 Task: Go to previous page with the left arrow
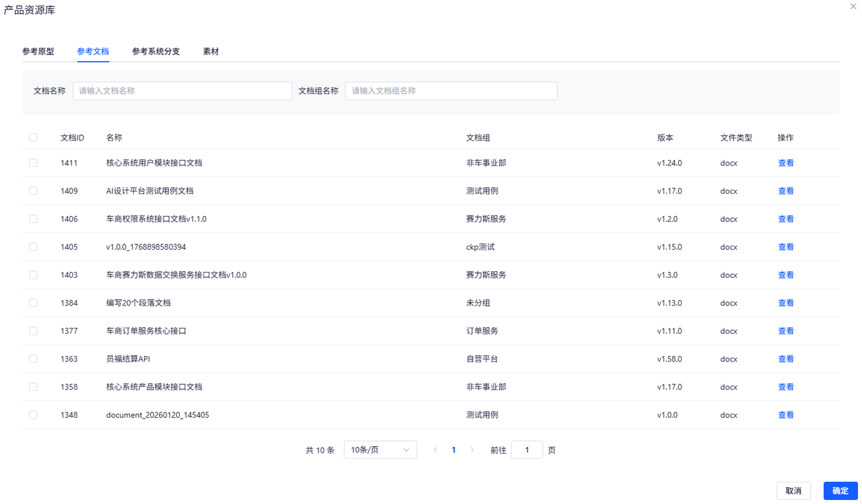pos(435,450)
